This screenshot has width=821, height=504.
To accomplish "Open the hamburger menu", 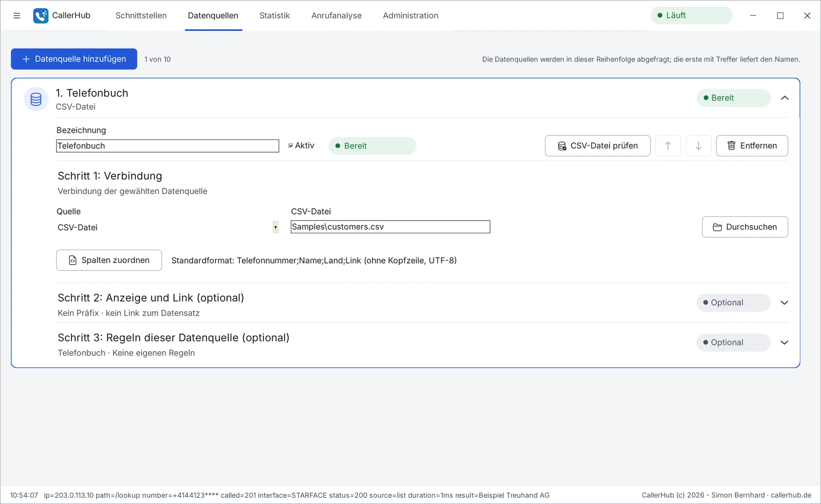I will pos(16,15).
